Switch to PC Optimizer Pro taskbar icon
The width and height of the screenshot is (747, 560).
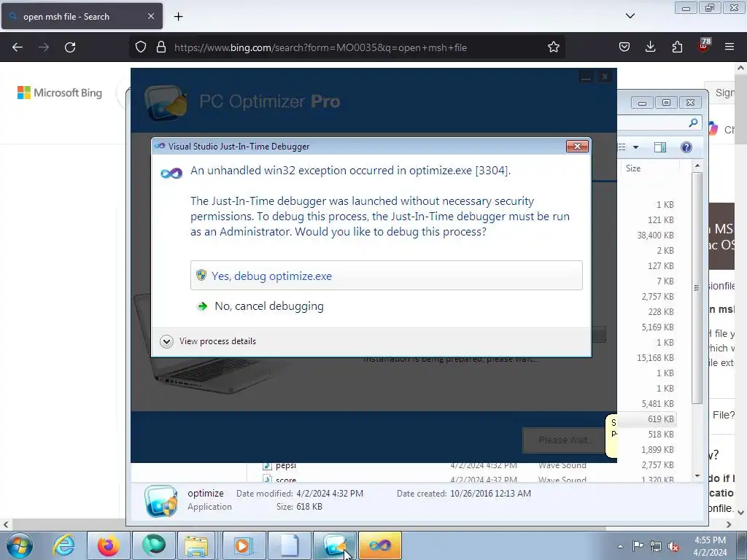pyautogui.click(x=334, y=545)
